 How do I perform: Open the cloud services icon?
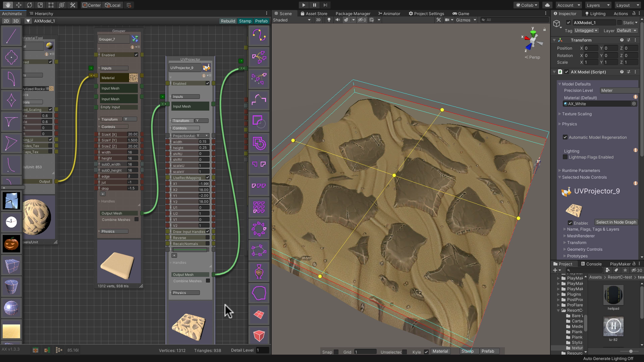(547, 5)
